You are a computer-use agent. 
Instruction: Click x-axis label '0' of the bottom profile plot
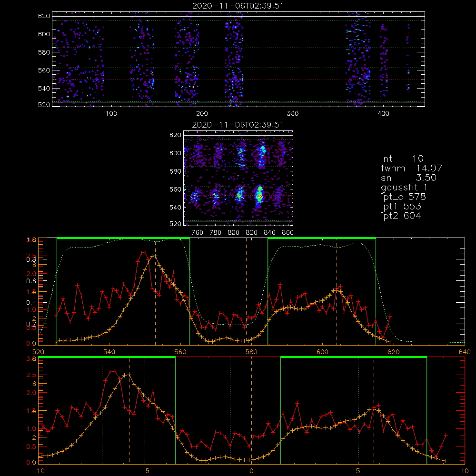251,471
